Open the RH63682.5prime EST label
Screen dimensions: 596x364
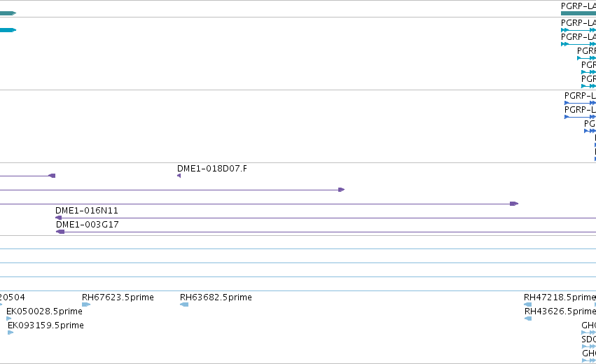tap(216, 297)
